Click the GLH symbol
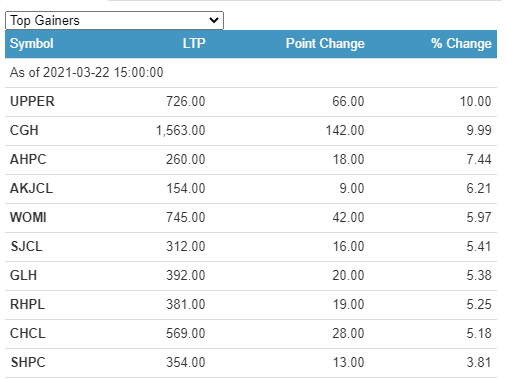The width and height of the screenshot is (507, 379). tap(23, 275)
